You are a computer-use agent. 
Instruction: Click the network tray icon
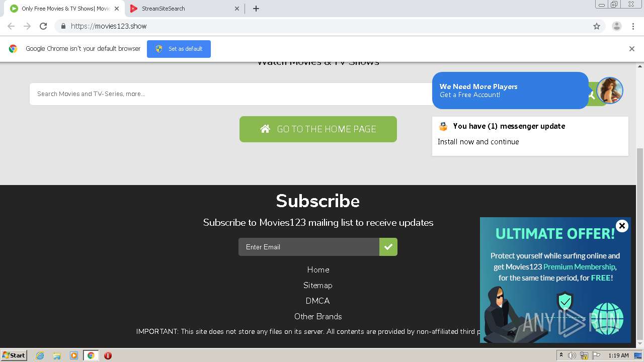point(584,355)
